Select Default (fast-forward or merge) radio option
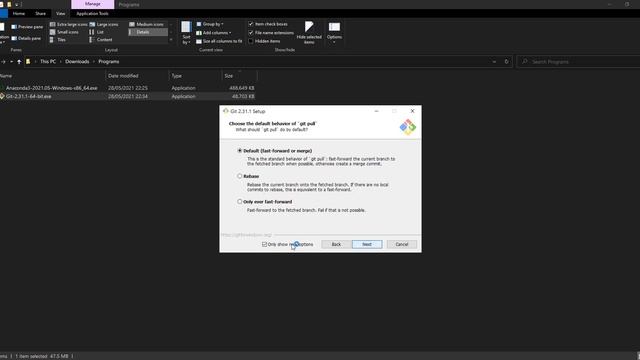 pyautogui.click(x=240, y=151)
